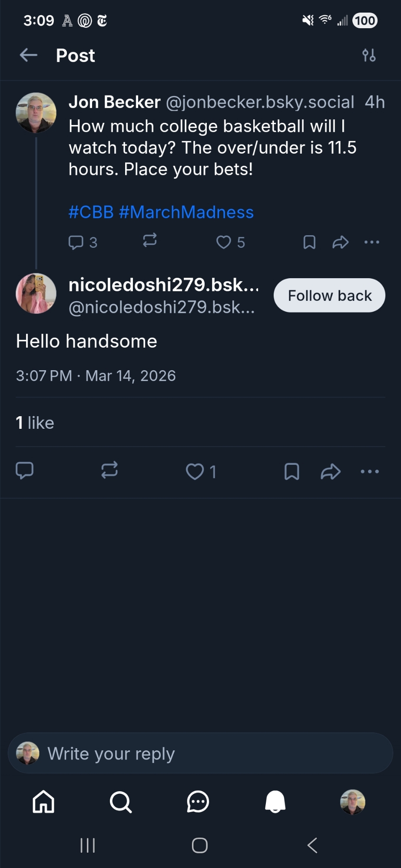Image resolution: width=401 pixels, height=868 pixels.
Task: Open the #MarchMadness hashtag
Action: pos(186,212)
